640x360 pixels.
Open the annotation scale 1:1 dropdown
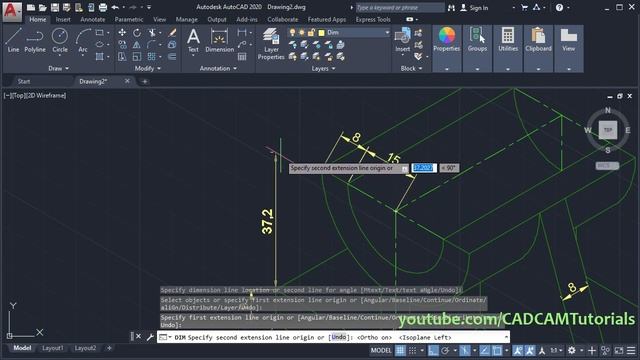coord(556,351)
